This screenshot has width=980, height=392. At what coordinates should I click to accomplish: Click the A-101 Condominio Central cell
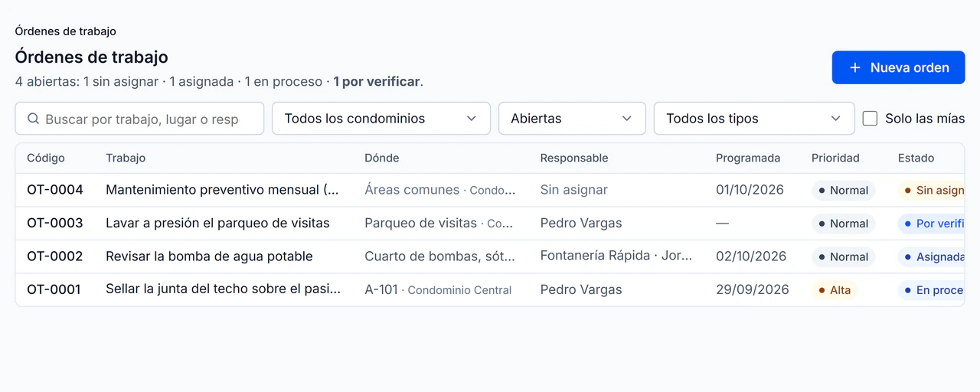[x=438, y=289]
